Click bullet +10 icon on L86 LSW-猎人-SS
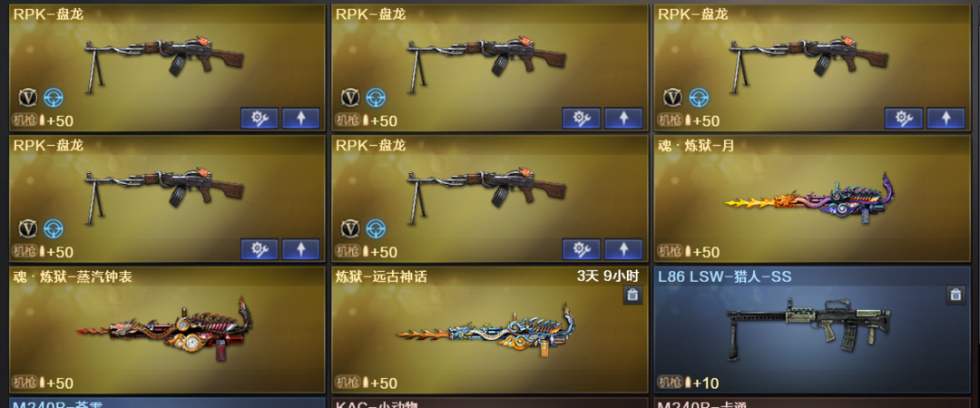Image resolution: width=980 pixels, height=408 pixels. coord(689,383)
